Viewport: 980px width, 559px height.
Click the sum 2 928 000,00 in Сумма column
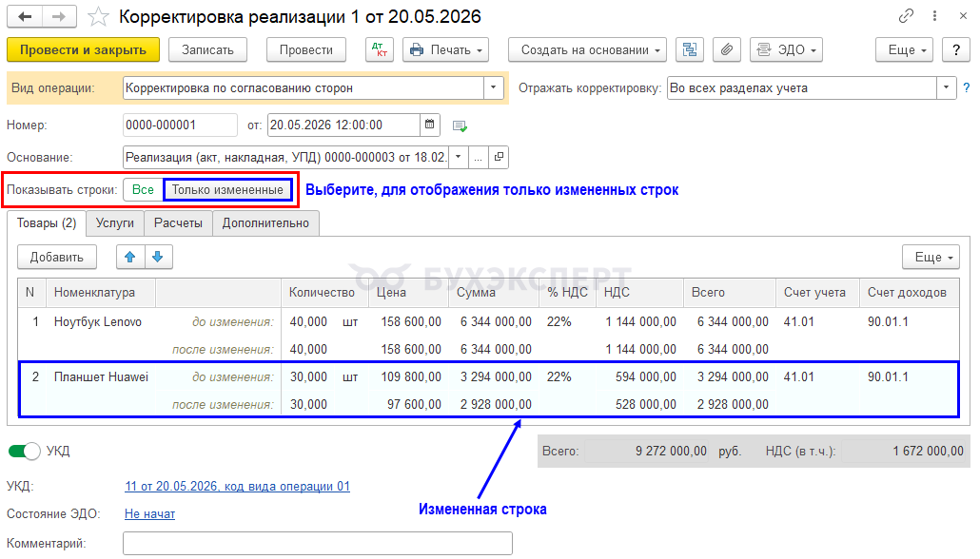tap(497, 404)
